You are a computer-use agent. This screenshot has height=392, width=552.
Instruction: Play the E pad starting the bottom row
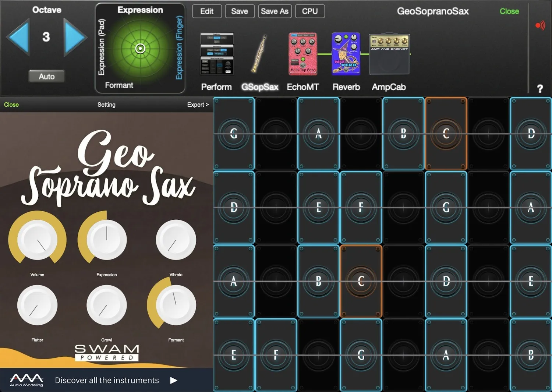pos(234,355)
